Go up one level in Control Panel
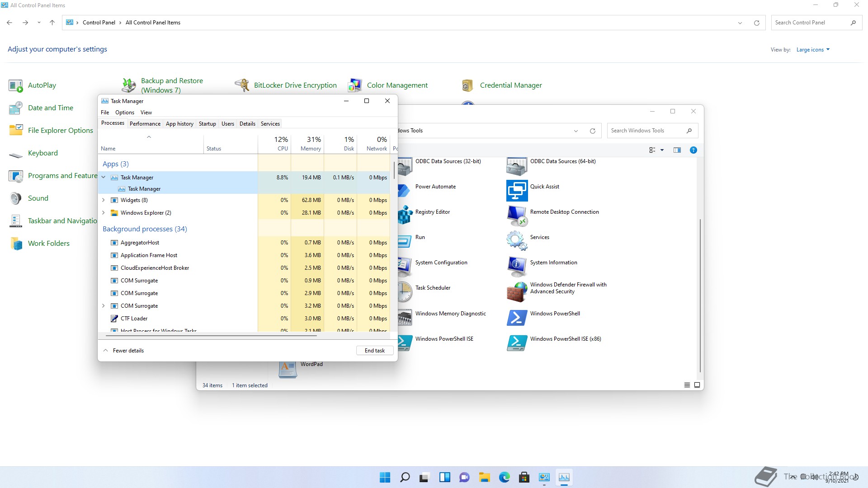The height and width of the screenshot is (488, 868). click(52, 23)
